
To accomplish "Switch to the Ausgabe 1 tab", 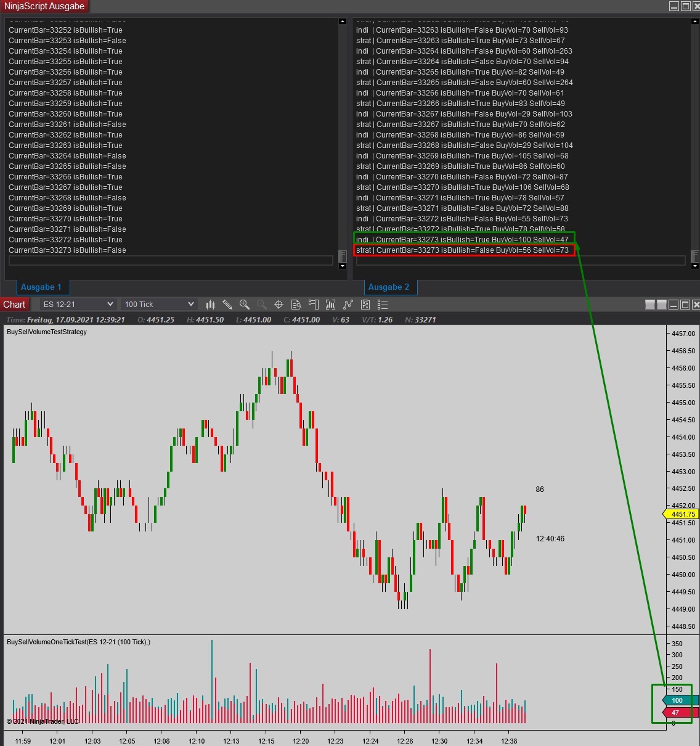I will tap(41, 287).
